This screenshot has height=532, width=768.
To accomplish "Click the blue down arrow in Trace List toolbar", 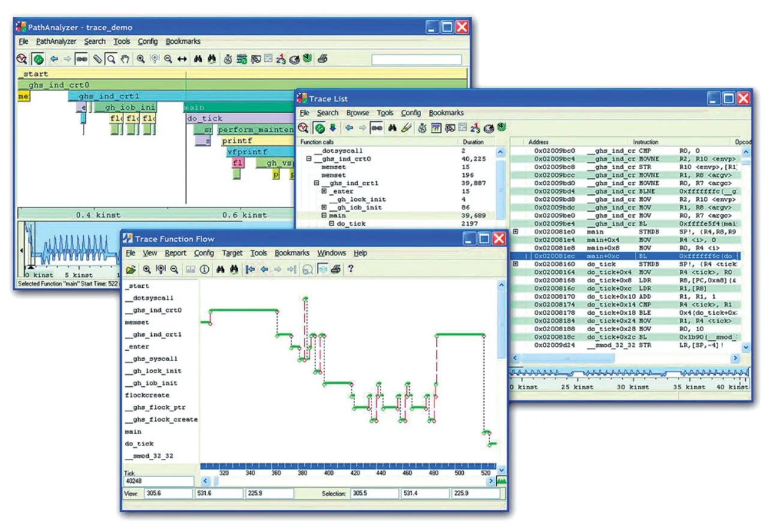I will point(332,128).
